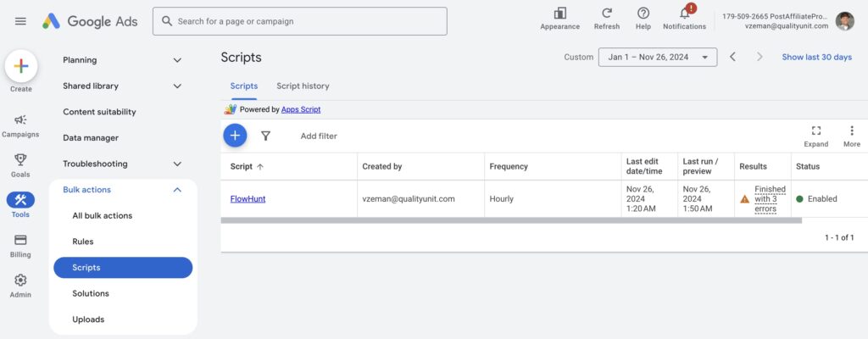Open Uploads under Bulk actions
868x339 pixels.
click(x=88, y=320)
